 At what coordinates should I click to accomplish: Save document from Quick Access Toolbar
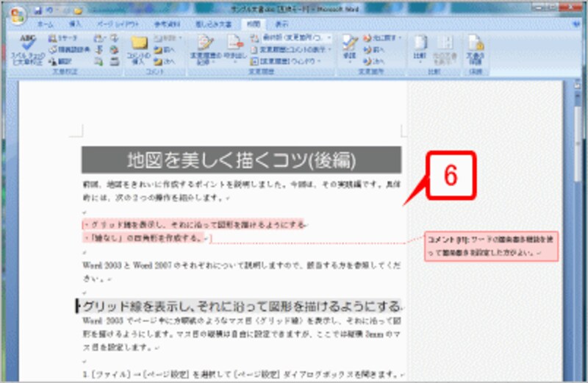click(38, 11)
